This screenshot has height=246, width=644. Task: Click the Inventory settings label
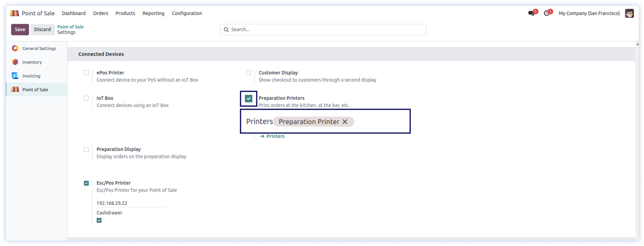(32, 62)
